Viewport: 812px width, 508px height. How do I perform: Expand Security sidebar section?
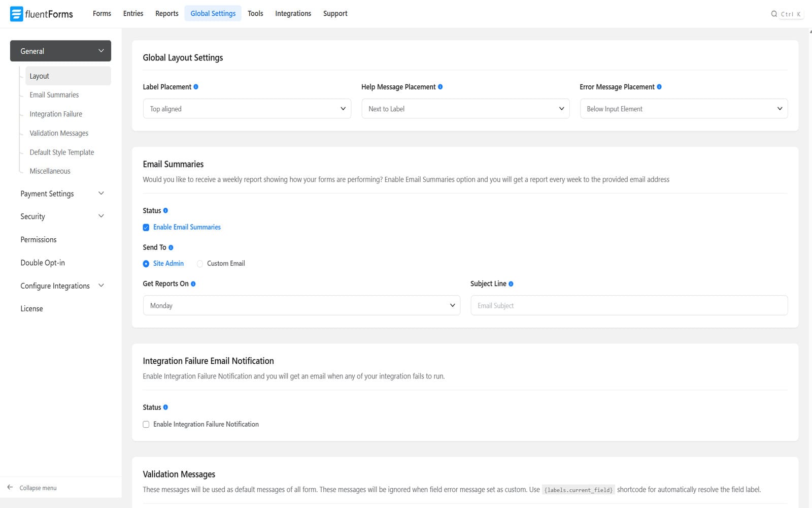point(62,216)
